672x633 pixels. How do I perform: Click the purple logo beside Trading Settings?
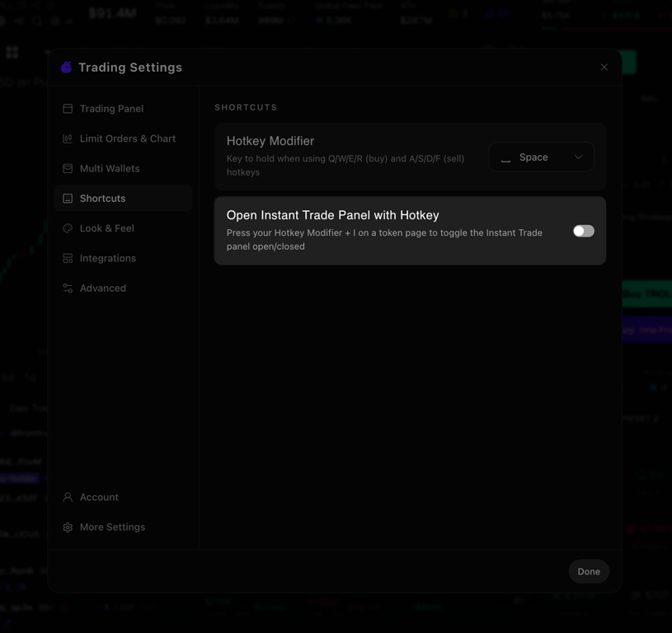67,68
